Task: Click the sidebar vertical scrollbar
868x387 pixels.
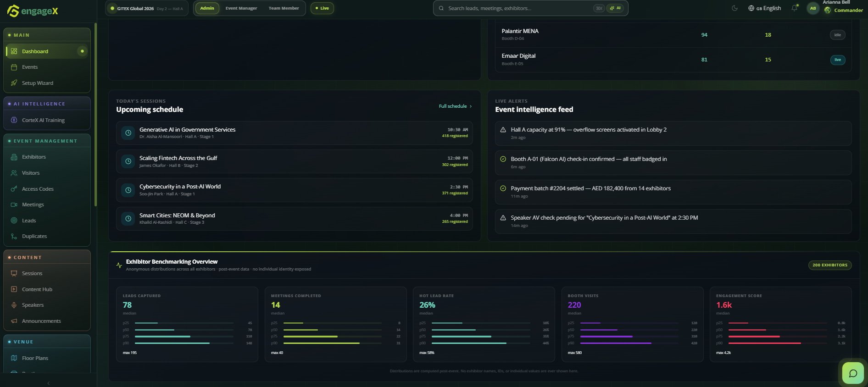Action: click(x=95, y=115)
